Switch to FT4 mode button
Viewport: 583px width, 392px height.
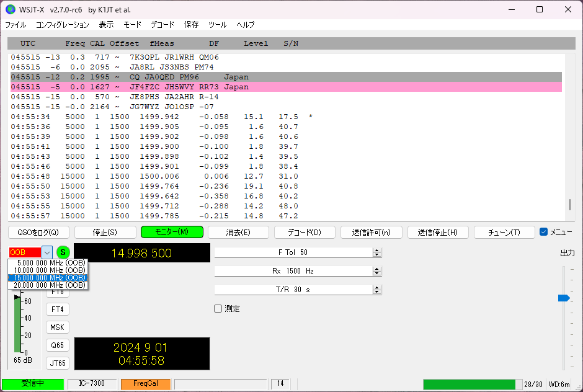[x=58, y=310]
